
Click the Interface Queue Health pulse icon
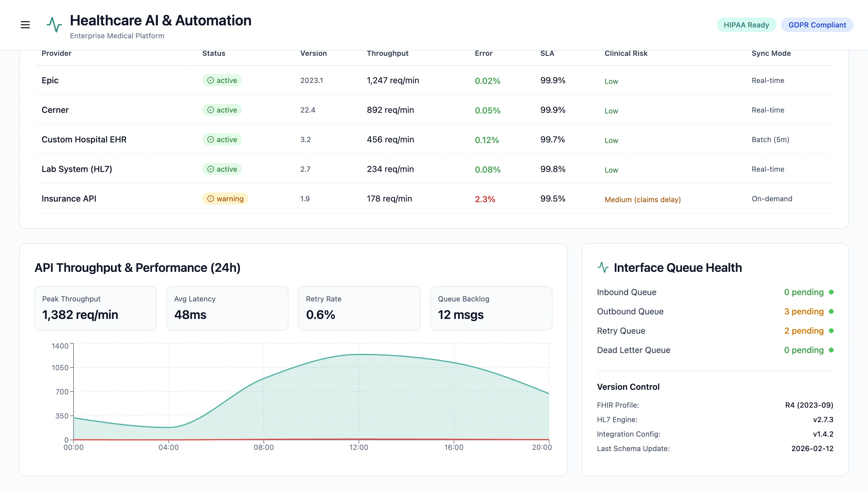(x=603, y=267)
